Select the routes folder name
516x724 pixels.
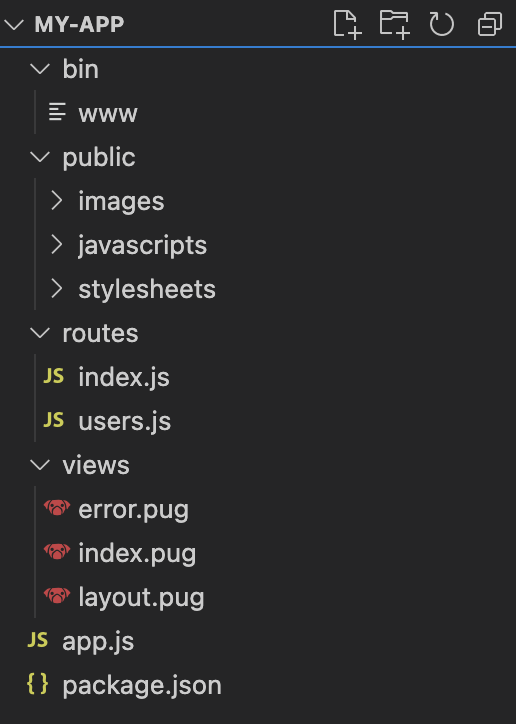click(x=101, y=333)
